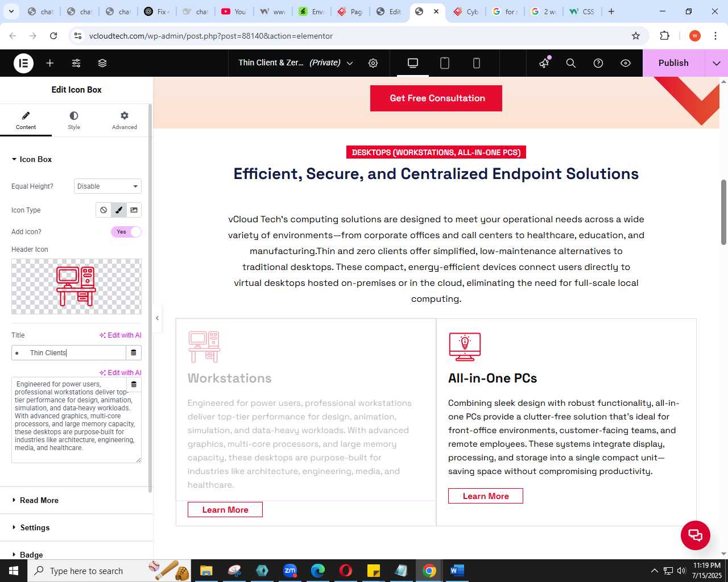This screenshot has height=582, width=728.
Task: Click the Windows taskbar search box
Action: pos(108,571)
